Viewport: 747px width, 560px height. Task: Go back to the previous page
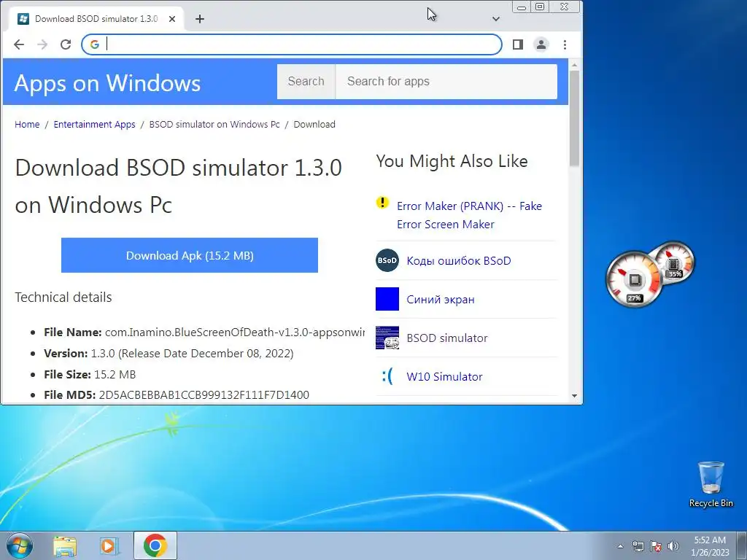point(19,44)
